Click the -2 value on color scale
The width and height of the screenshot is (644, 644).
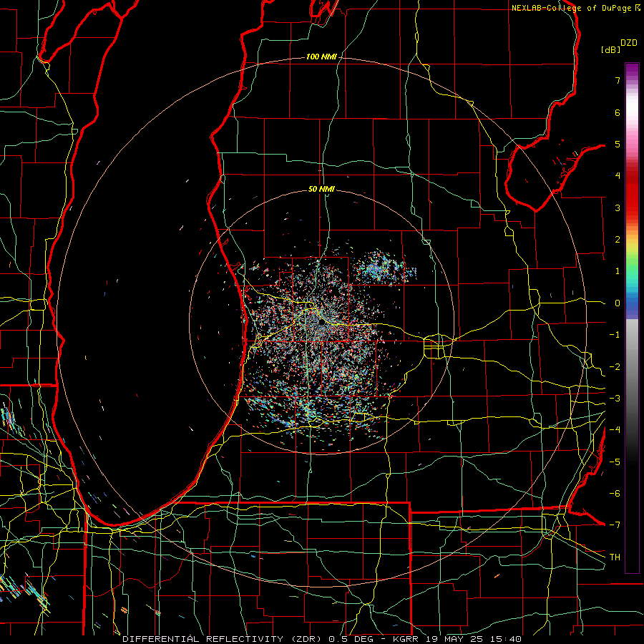click(x=615, y=367)
